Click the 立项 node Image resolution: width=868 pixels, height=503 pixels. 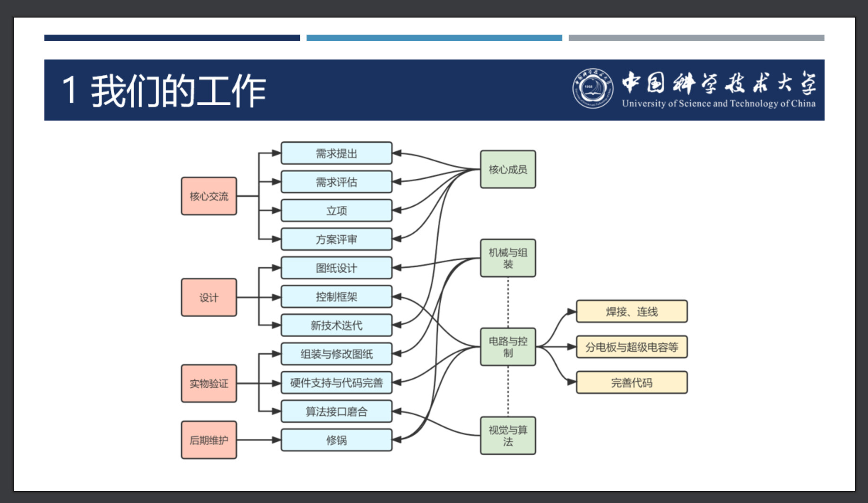tap(336, 210)
